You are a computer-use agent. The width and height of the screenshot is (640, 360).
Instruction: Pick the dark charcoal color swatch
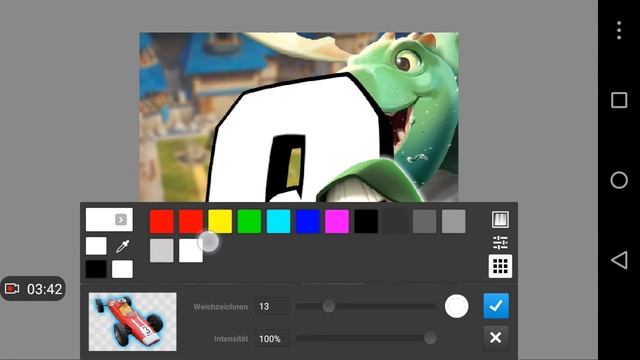[395, 222]
